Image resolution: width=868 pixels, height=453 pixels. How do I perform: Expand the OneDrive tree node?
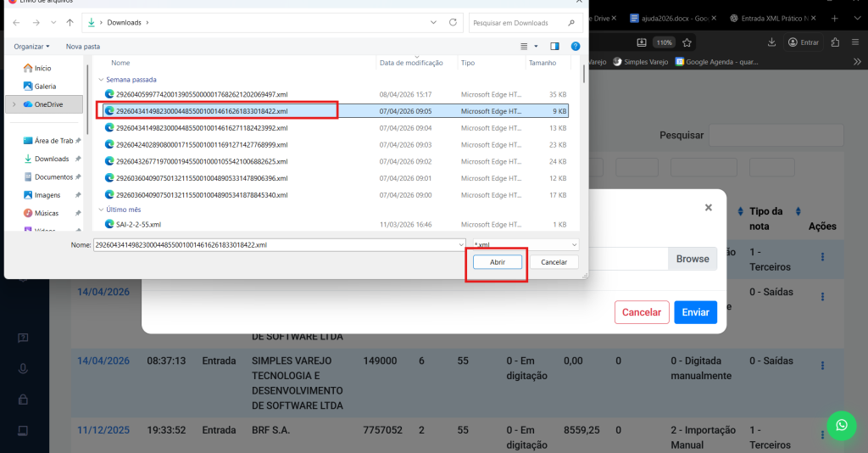12,104
